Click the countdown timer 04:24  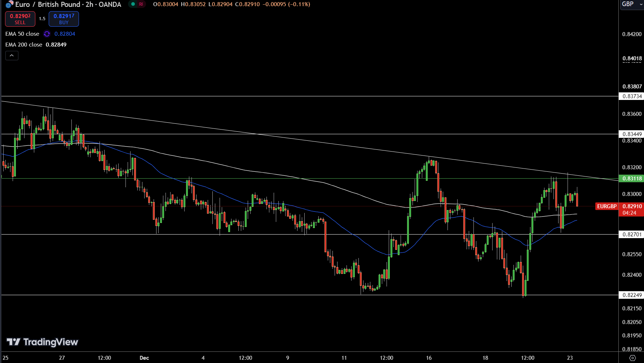tap(629, 213)
